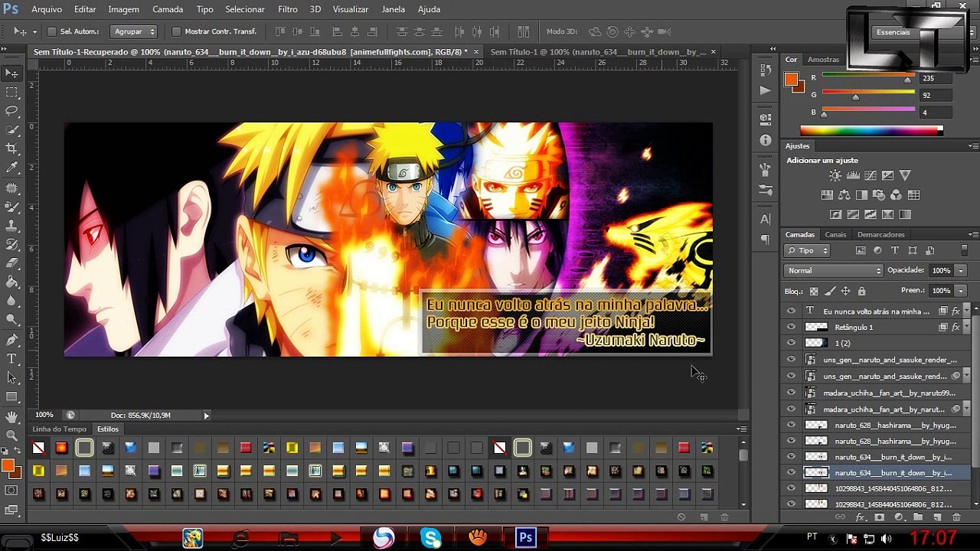The height and width of the screenshot is (551, 980).
Task: Add a Levels adjustment
Action: (853, 176)
